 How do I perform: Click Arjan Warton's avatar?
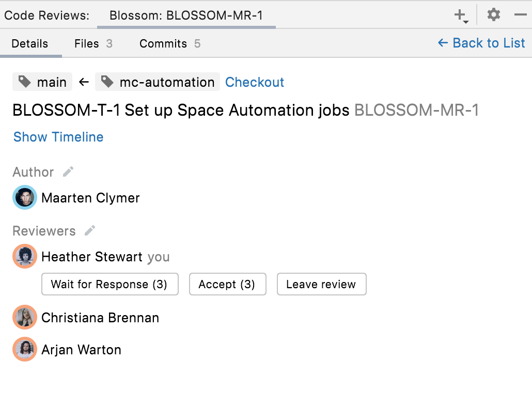pyautogui.click(x=25, y=350)
